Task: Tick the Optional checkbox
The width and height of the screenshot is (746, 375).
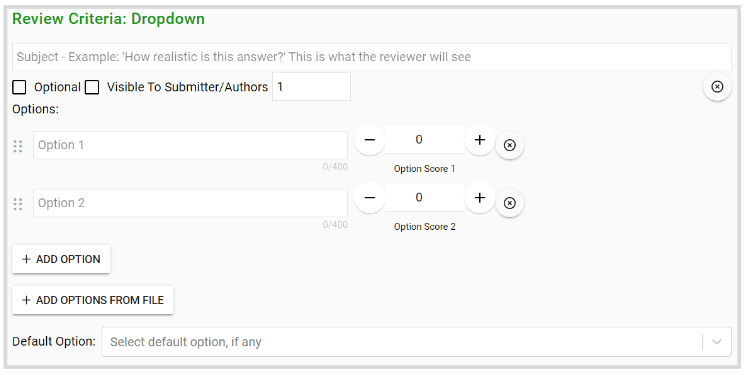Action: point(20,88)
